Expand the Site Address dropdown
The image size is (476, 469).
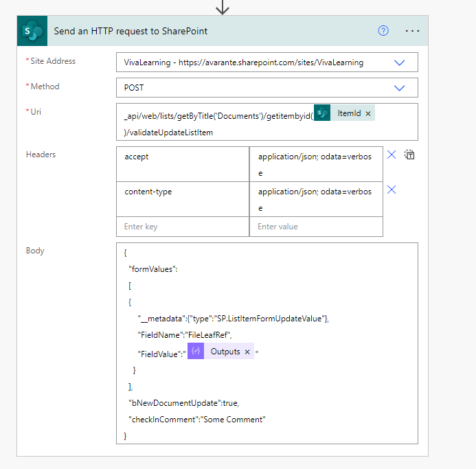tap(400, 62)
